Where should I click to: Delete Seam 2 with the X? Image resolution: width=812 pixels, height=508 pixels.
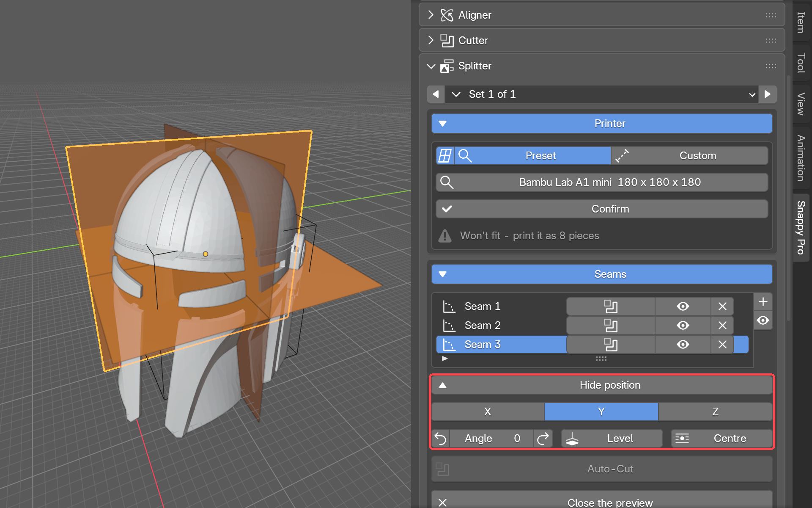[722, 326]
